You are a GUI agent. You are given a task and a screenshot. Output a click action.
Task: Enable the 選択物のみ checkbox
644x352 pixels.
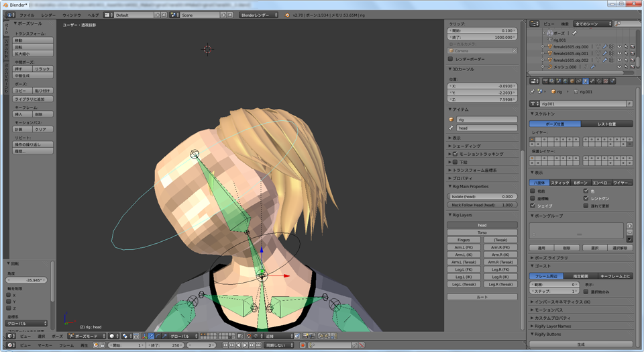pos(586,292)
